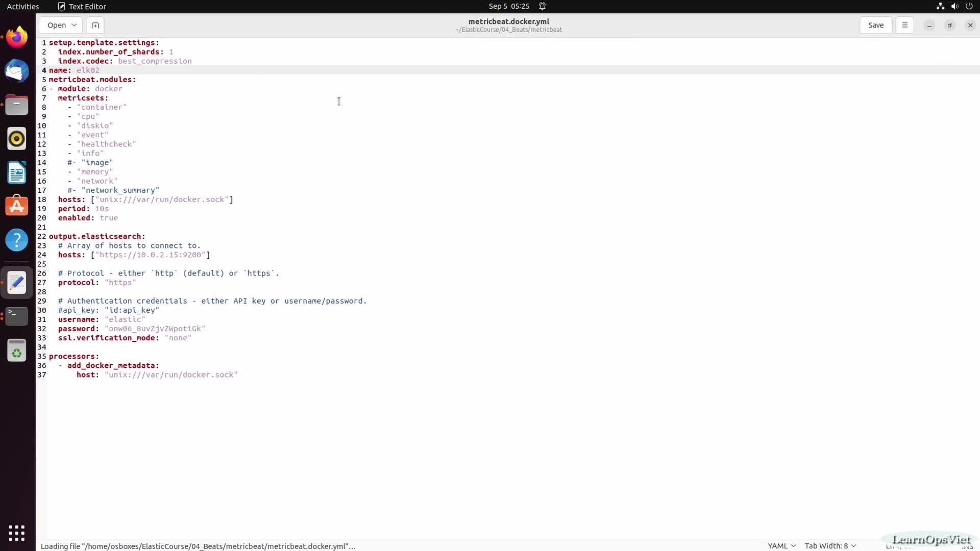Click the Authentication credentials comment line

[x=212, y=301]
